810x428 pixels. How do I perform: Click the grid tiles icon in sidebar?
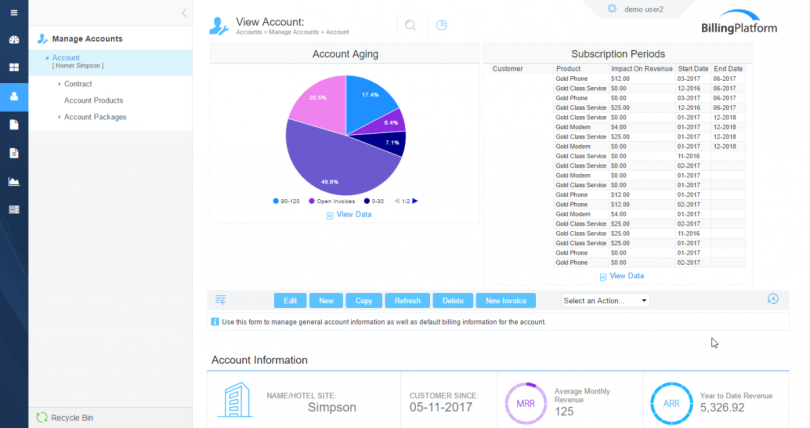point(14,68)
